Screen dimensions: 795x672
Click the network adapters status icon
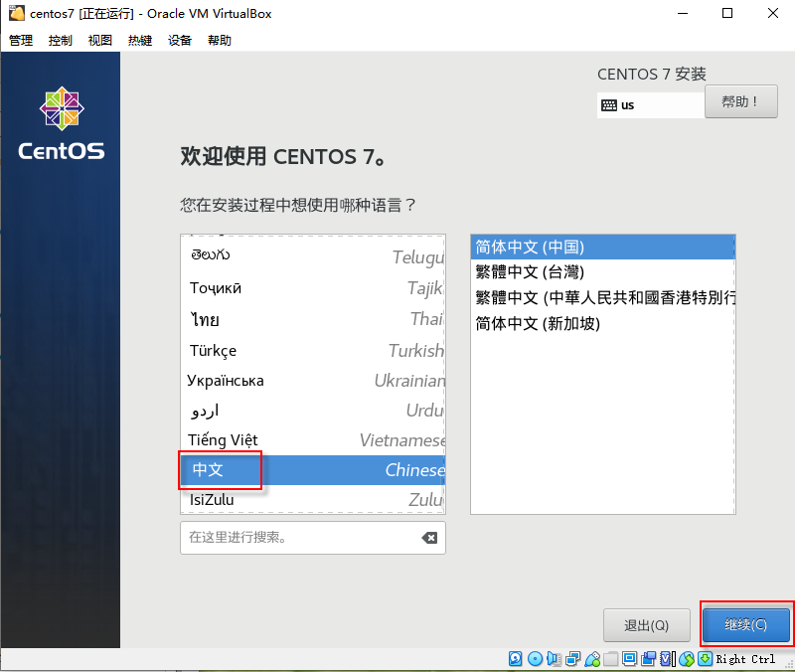(573, 659)
